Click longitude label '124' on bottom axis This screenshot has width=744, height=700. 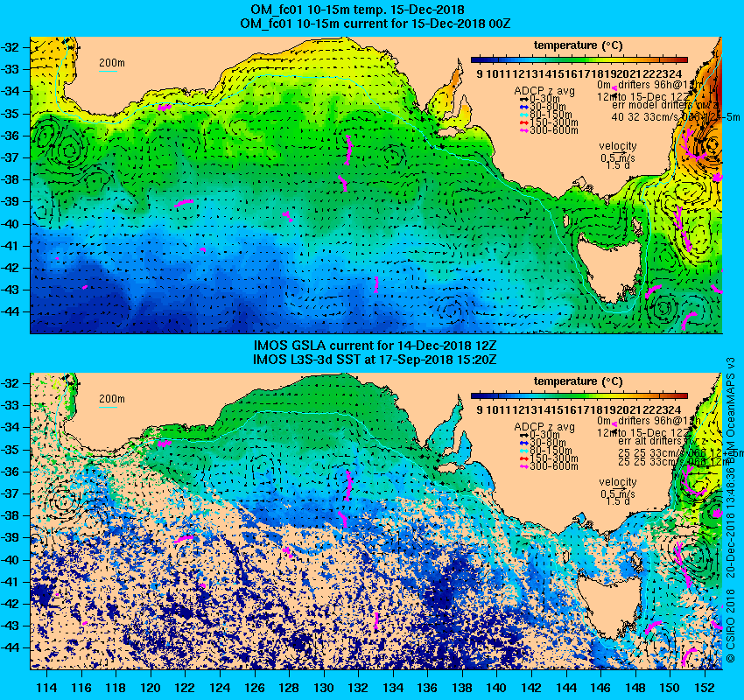click(221, 687)
